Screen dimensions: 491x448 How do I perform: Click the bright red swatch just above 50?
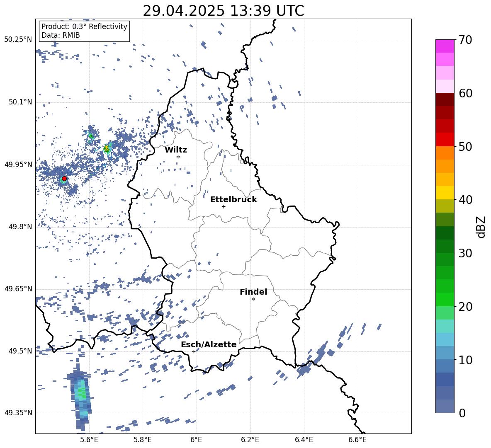[445, 140]
